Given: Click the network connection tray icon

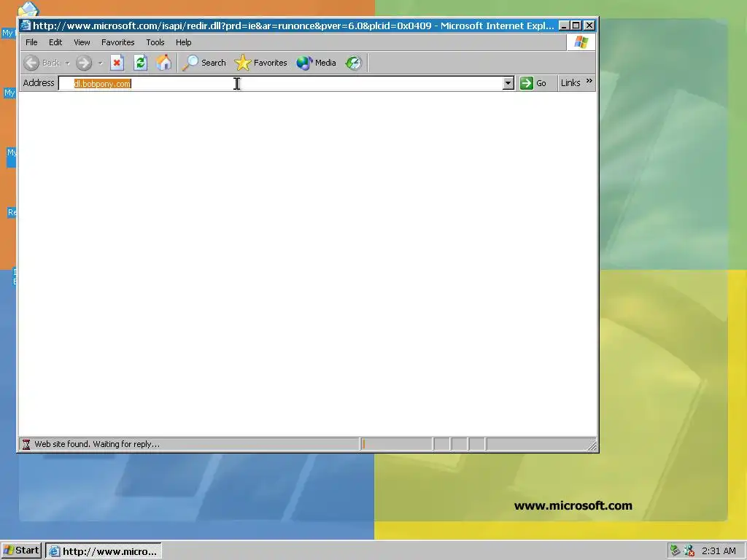Looking at the screenshot, I should pos(675,551).
